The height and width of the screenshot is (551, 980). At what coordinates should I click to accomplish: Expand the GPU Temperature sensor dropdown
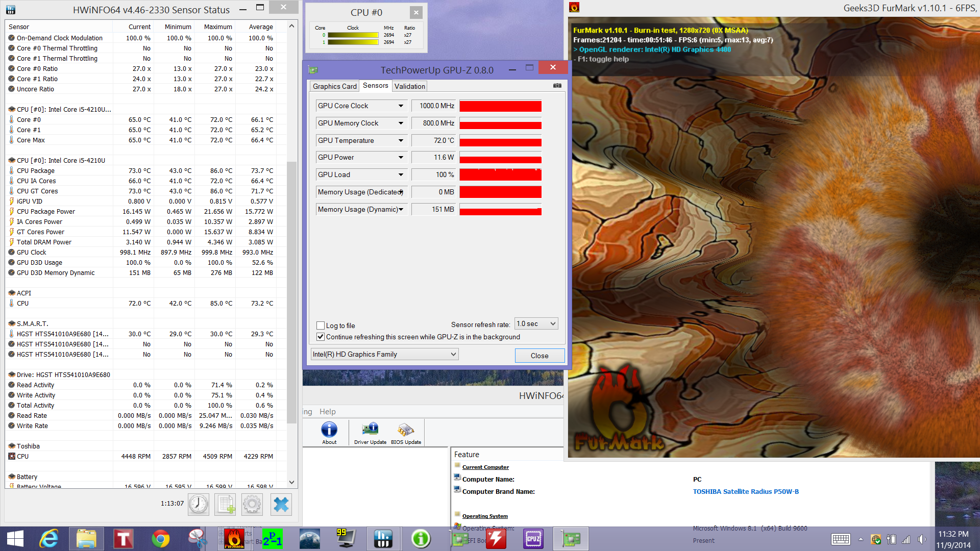click(x=401, y=140)
